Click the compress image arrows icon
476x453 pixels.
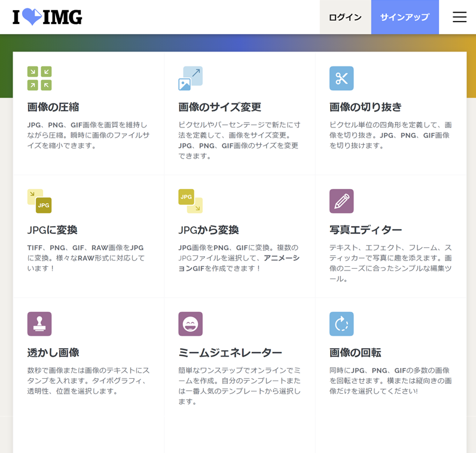click(39, 78)
